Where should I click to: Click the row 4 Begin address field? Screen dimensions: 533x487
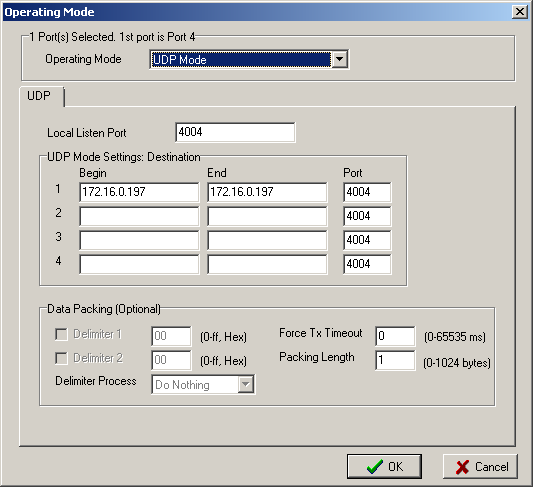(139, 264)
